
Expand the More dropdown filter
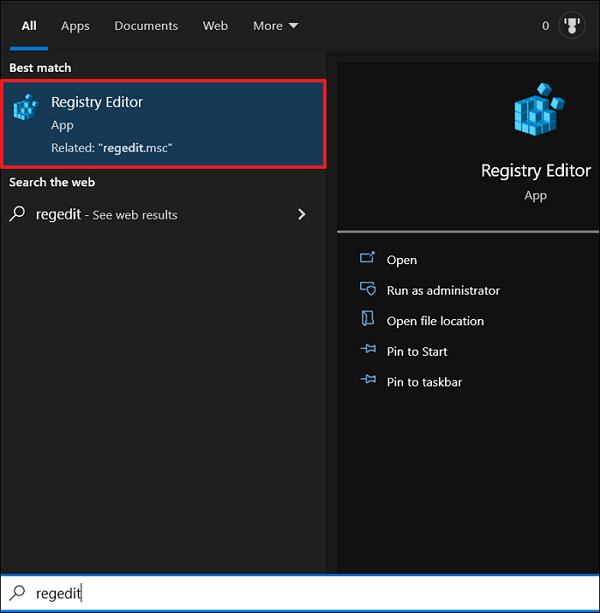pos(276,26)
